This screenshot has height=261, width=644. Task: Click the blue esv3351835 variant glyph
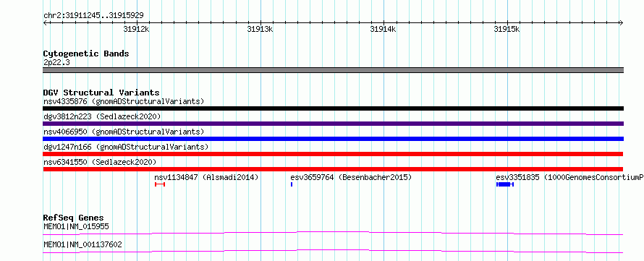pos(505,184)
